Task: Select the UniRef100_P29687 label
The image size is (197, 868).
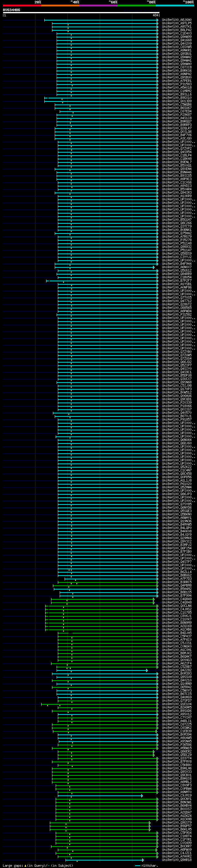Action: (177, 115)
